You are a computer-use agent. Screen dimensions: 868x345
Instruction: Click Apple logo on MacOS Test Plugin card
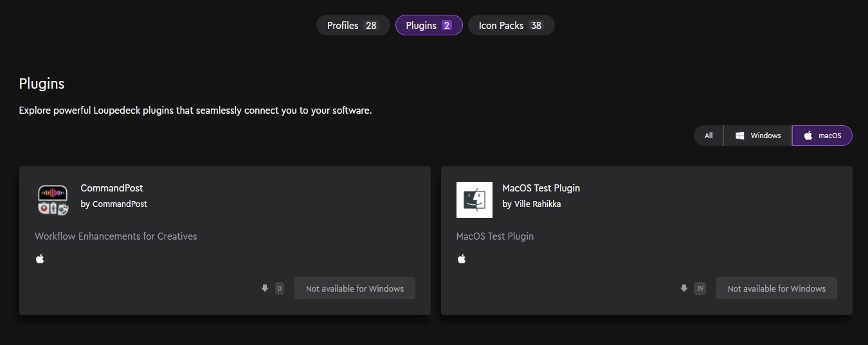[462, 259]
